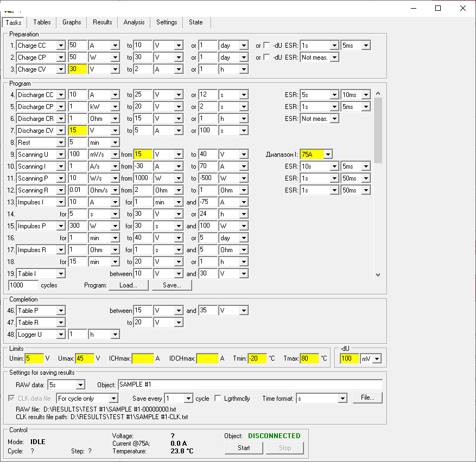This screenshot has height=462, width=476.
Task: Open step 19 Table I mode dropdown
Action: pyautogui.click(x=61, y=274)
